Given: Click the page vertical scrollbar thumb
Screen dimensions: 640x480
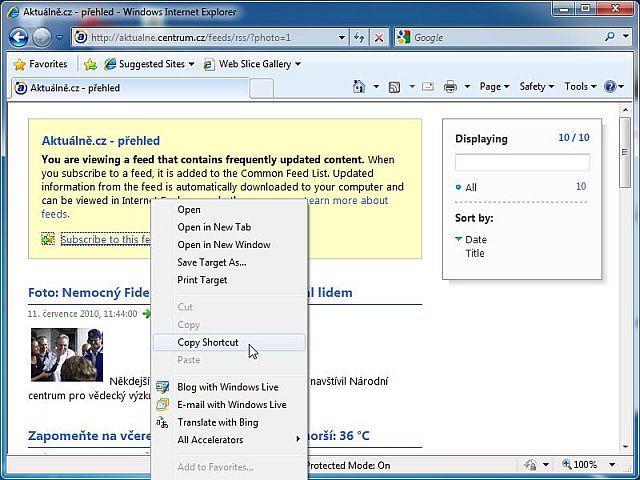Looking at the screenshot, I should pos(625,152).
